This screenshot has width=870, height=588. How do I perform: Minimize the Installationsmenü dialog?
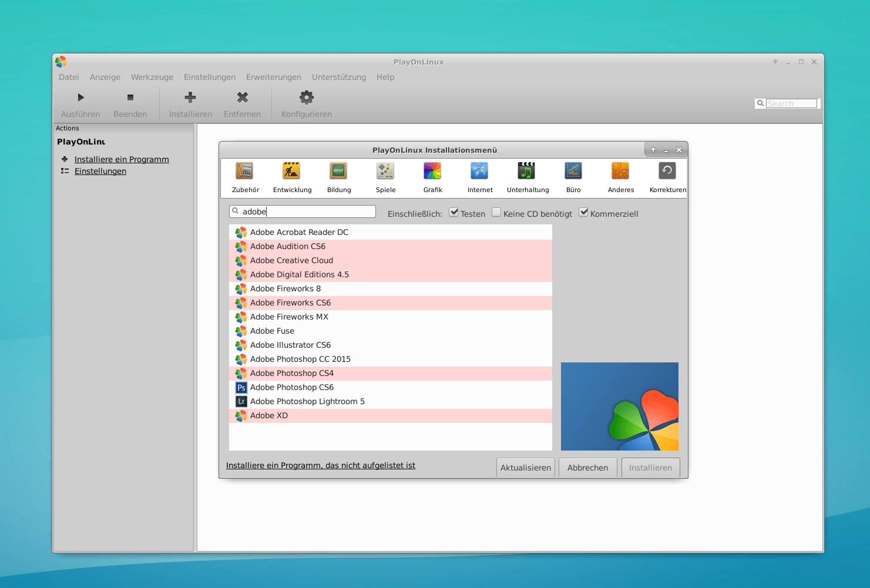[666, 150]
